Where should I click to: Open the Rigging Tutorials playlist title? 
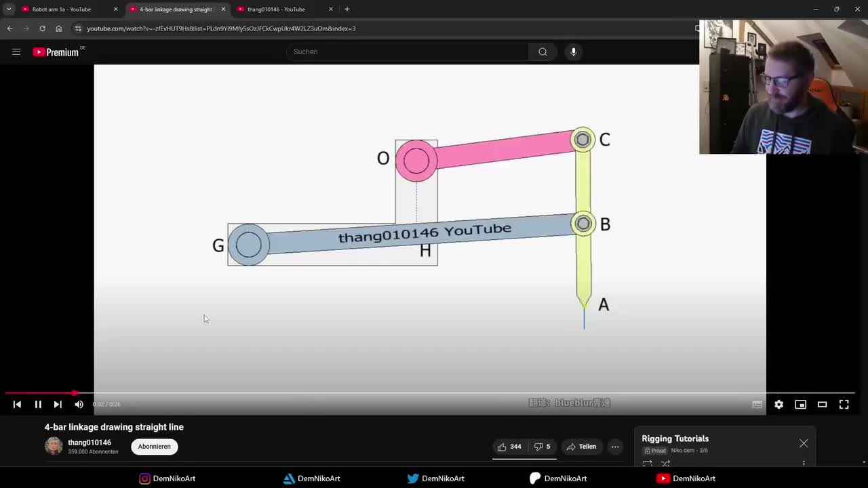(675, 439)
